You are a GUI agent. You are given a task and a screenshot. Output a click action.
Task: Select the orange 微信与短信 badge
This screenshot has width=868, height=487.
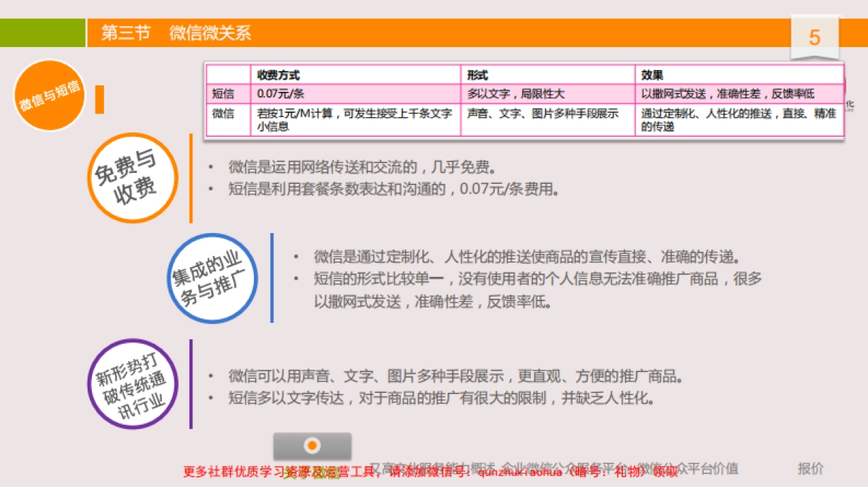click(x=49, y=94)
